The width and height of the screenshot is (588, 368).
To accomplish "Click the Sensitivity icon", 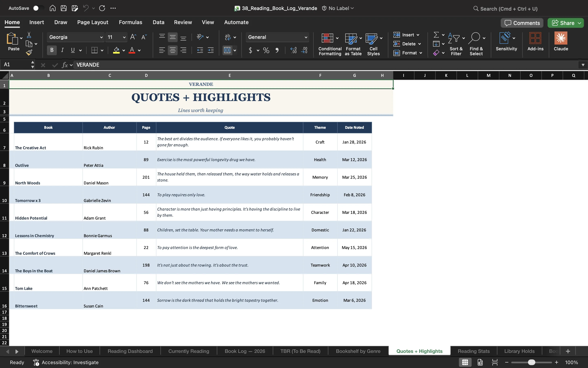I will (x=506, y=41).
